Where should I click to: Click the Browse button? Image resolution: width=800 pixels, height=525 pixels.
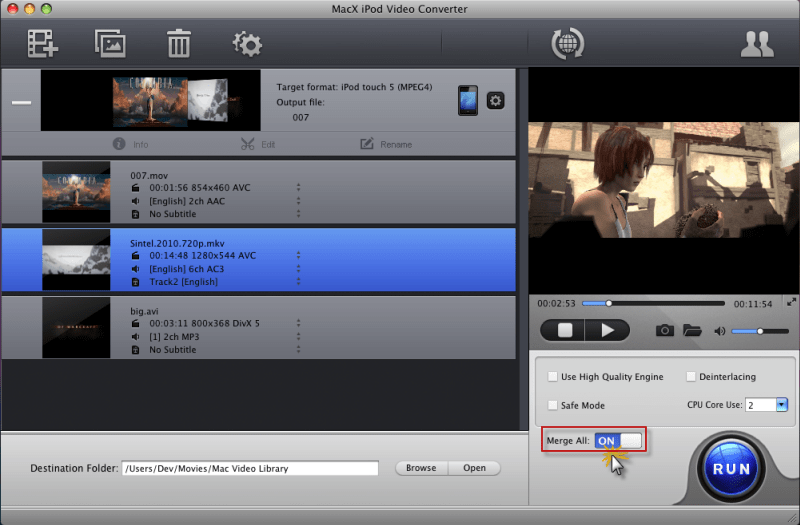pos(421,468)
